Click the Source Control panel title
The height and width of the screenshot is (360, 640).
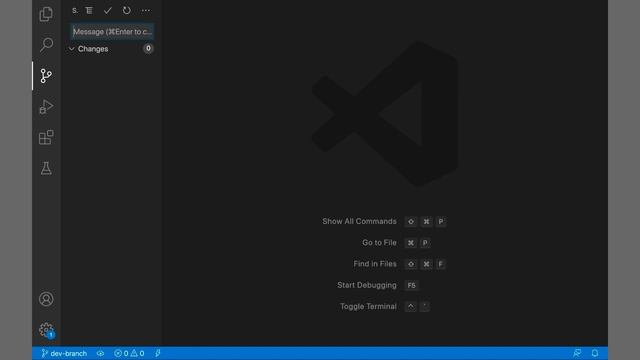click(x=75, y=11)
